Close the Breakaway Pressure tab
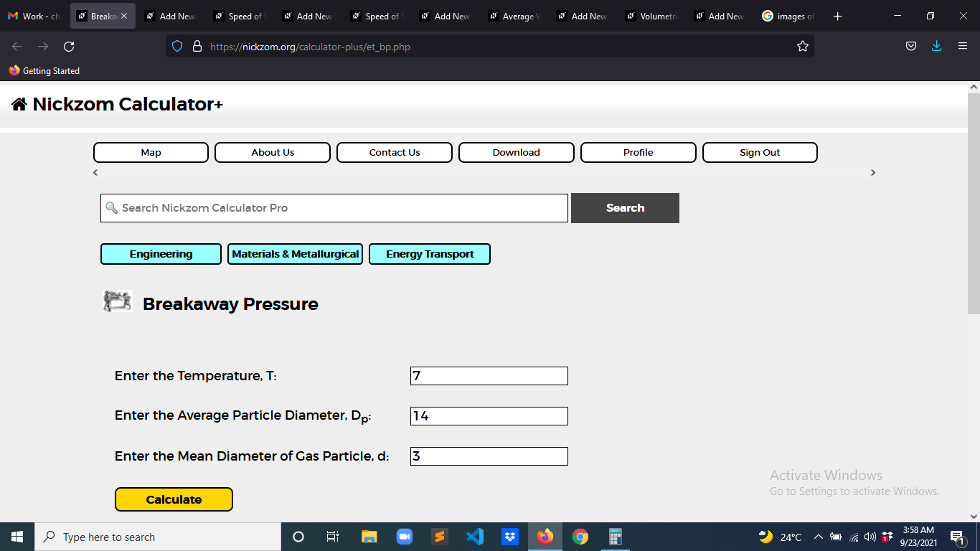980x551 pixels. pyautogui.click(x=124, y=16)
